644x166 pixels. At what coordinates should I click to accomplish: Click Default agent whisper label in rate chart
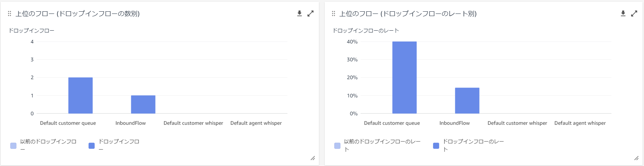pos(580,123)
